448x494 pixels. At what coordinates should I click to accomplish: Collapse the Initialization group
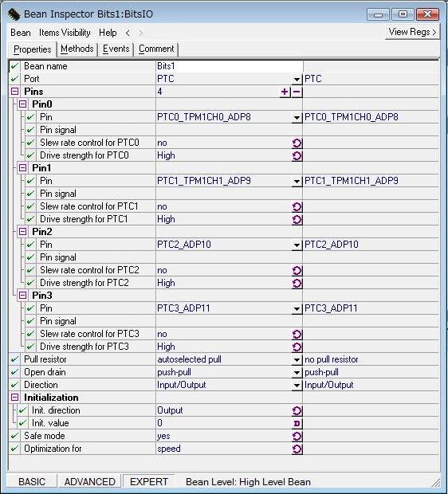tap(14, 398)
